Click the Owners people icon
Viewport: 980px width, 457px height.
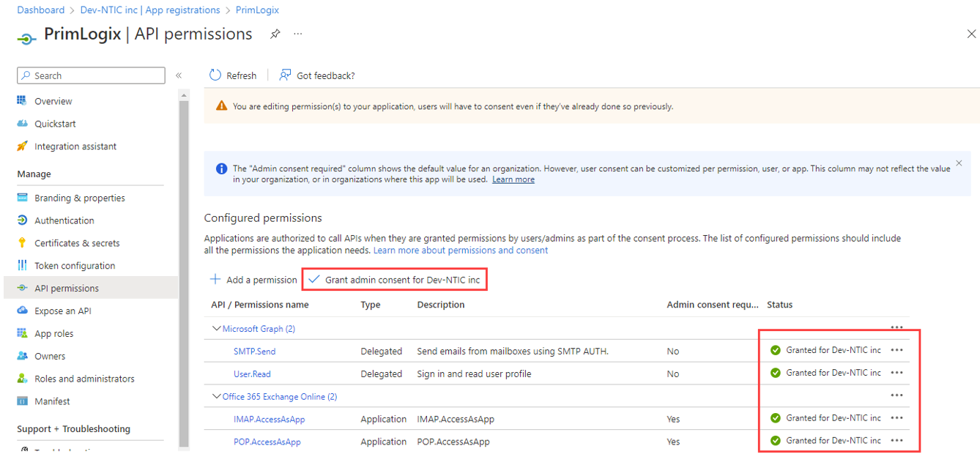click(x=22, y=356)
